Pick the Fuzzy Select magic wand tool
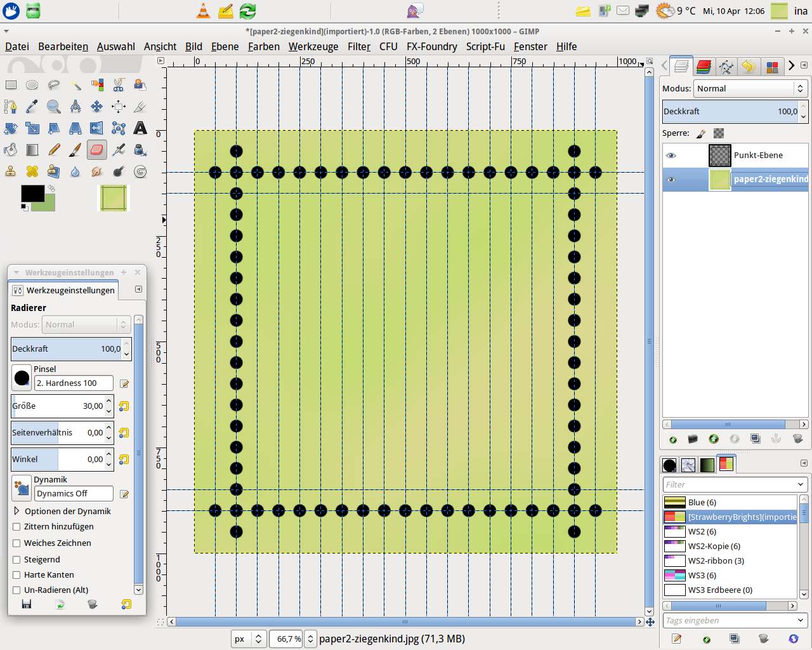The image size is (812, 650). 75,85
